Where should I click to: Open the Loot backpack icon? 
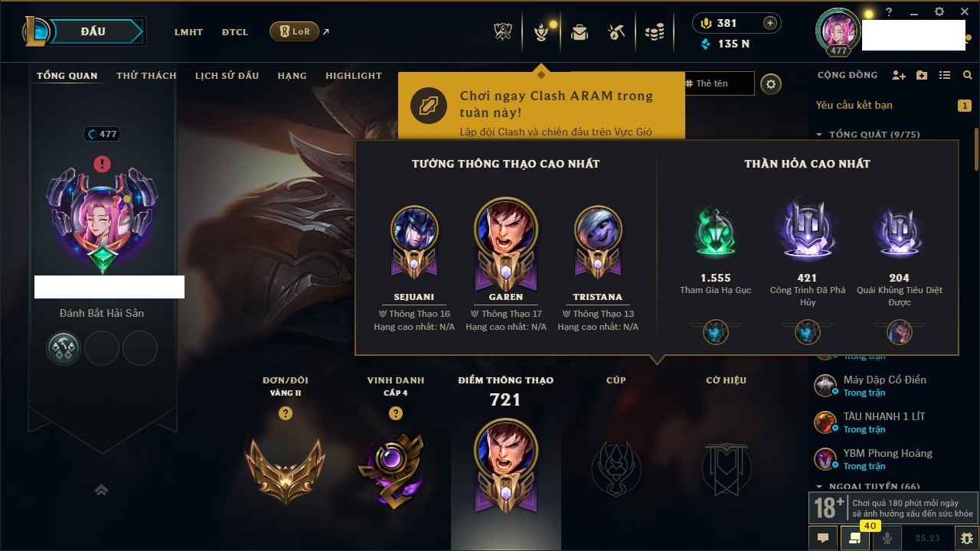(580, 32)
